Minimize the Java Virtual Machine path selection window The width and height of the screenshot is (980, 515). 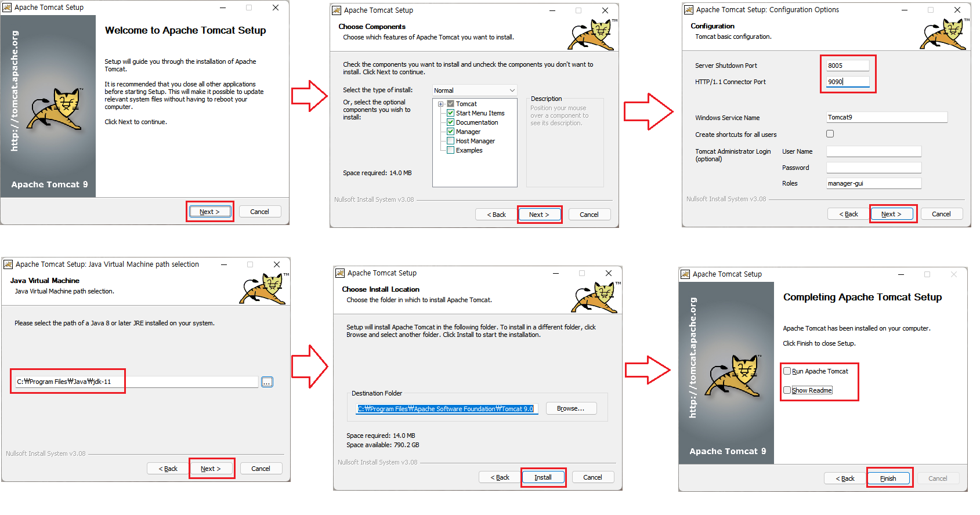(224, 264)
